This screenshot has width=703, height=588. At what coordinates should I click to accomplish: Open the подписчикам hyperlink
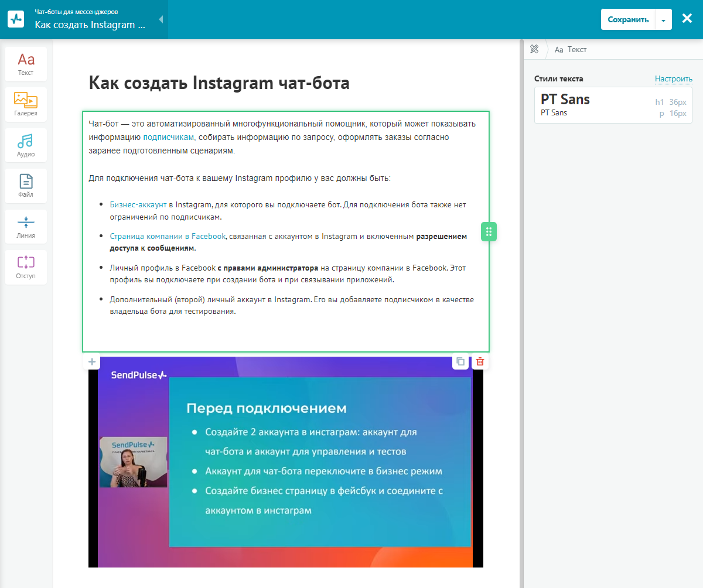tap(168, 137)
